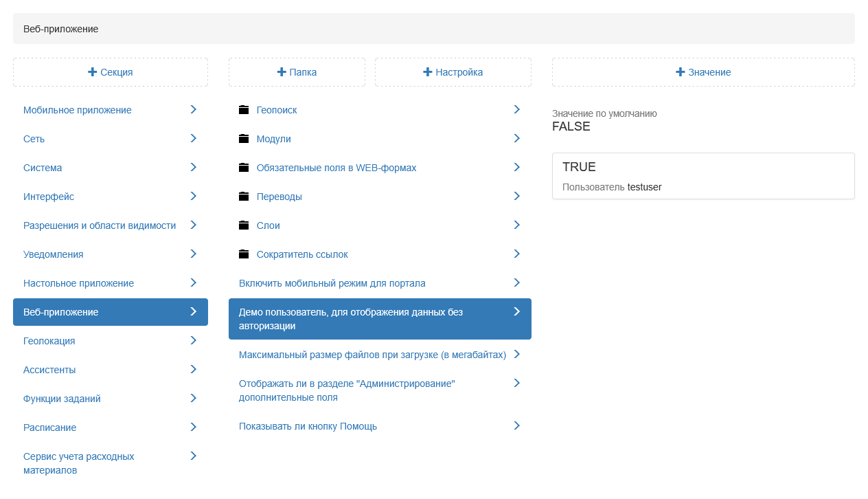Viewport: 868px width, 499px height.
Task: Expand the Мобильное приложение section chevron
Action: (x=194, y=109)
